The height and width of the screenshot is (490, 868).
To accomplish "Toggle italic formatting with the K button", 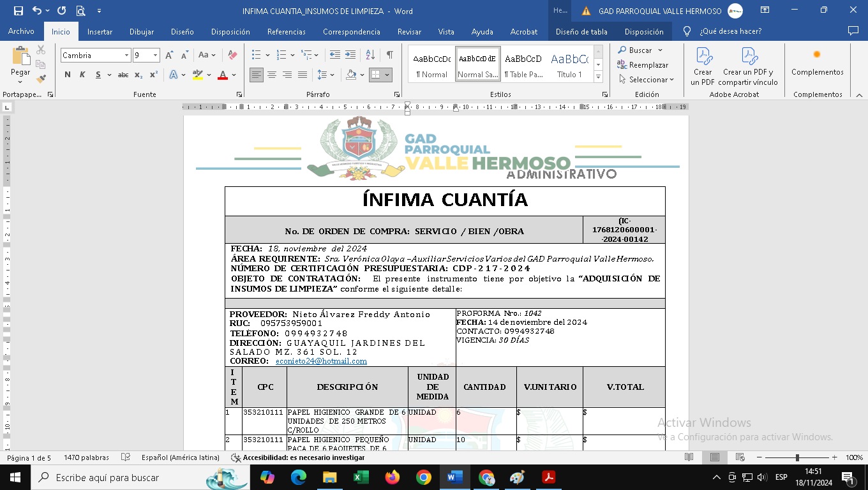I will [x=82, y=75].
